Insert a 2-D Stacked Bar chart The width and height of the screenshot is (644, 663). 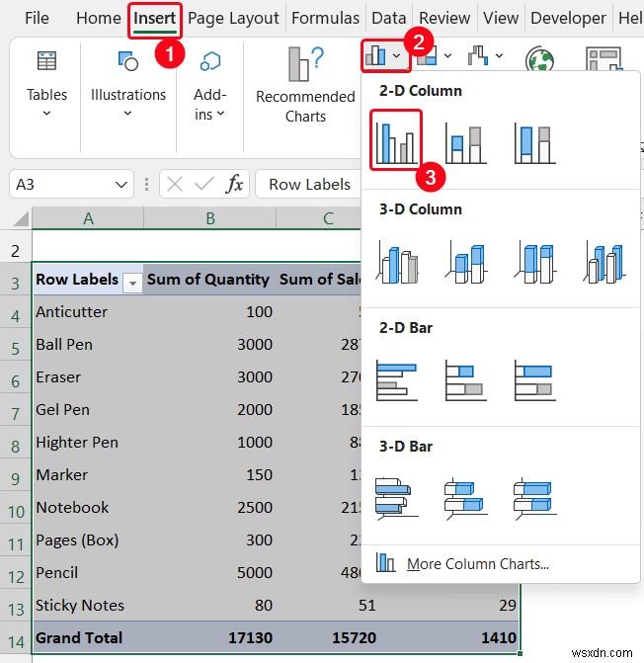465,380
